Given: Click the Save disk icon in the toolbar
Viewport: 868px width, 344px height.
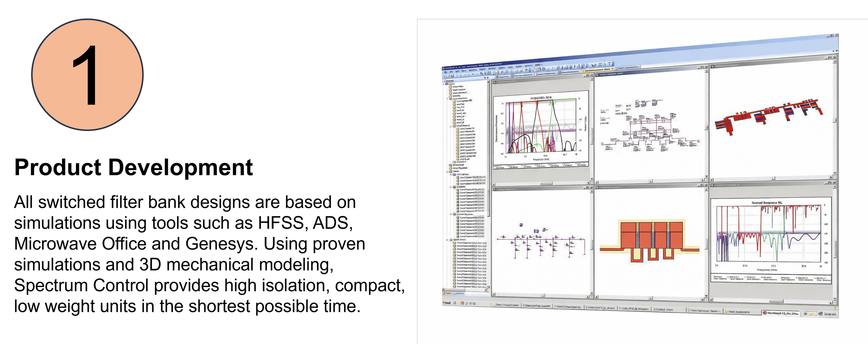Looking at the screenshot, I should click(452, 76).
